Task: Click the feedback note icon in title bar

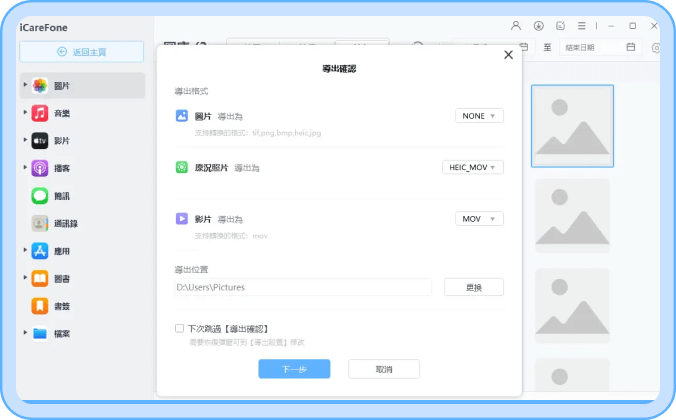Action: click(x=560, y=26)
